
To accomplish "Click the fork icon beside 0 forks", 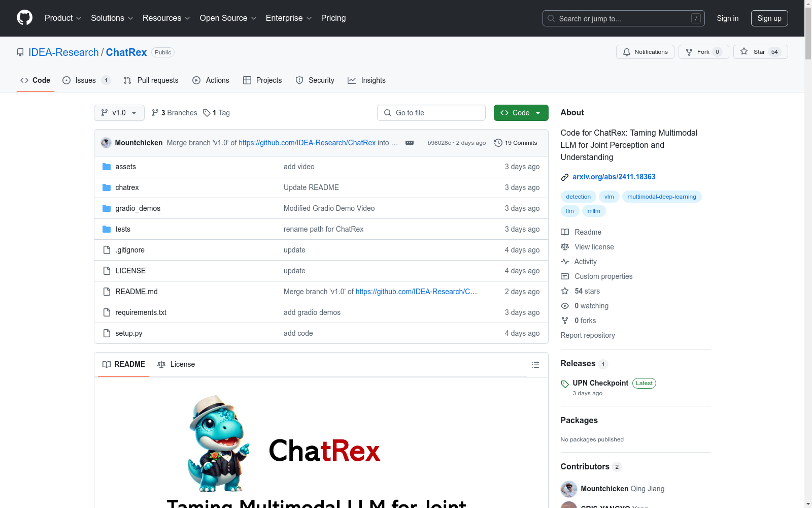I will coord(565,321).
